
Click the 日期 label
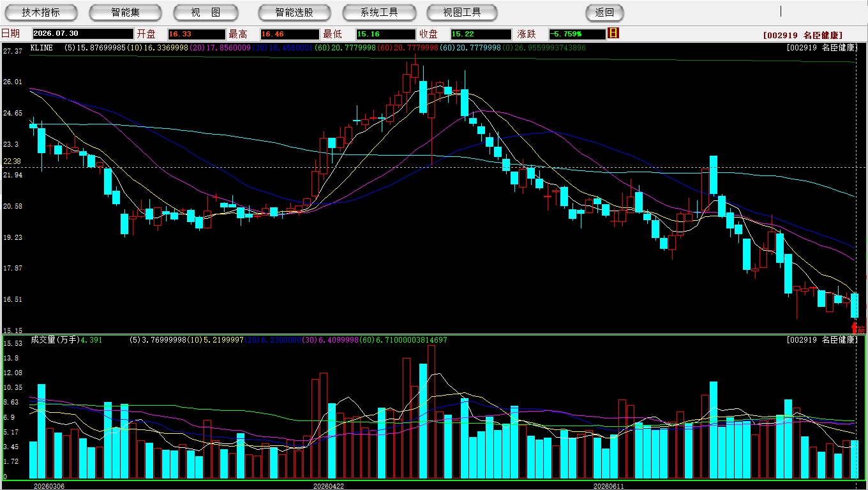(x=10, y=34)
